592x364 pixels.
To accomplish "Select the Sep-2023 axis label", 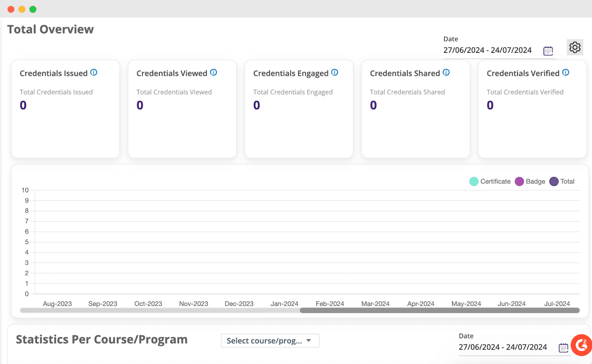I will 103,304.
